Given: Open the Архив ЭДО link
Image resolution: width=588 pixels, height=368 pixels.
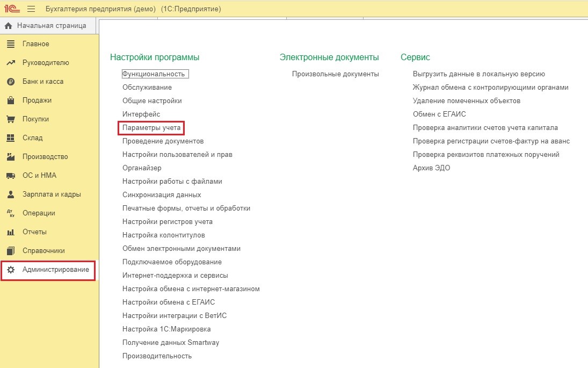Looking at the screenshot, I should point(431,168).
